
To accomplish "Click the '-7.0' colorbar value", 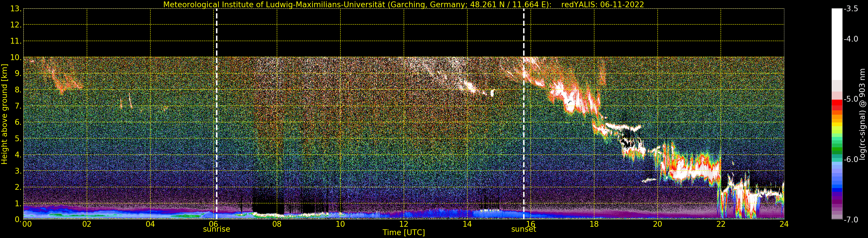I will tap(851, 220).
